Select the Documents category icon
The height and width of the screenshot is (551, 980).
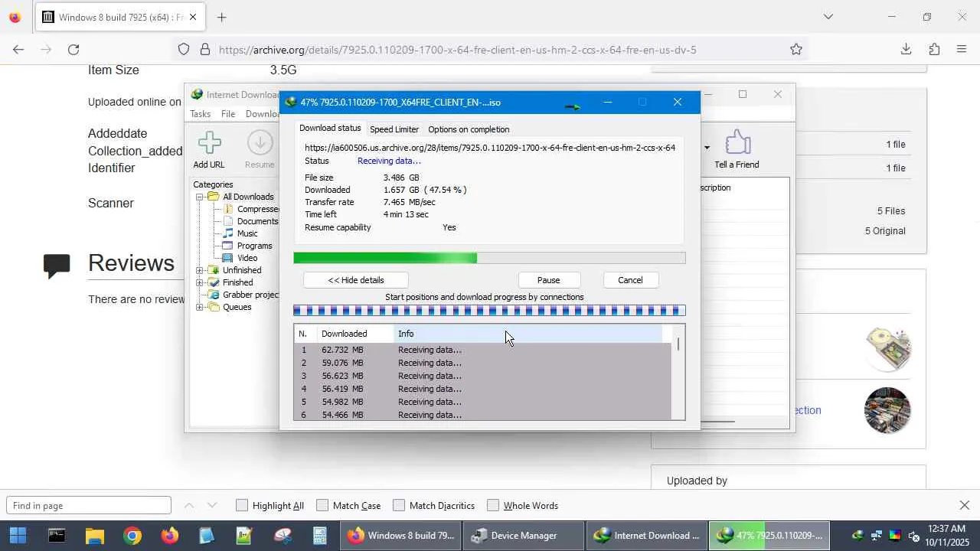click(x=228, y=221)
